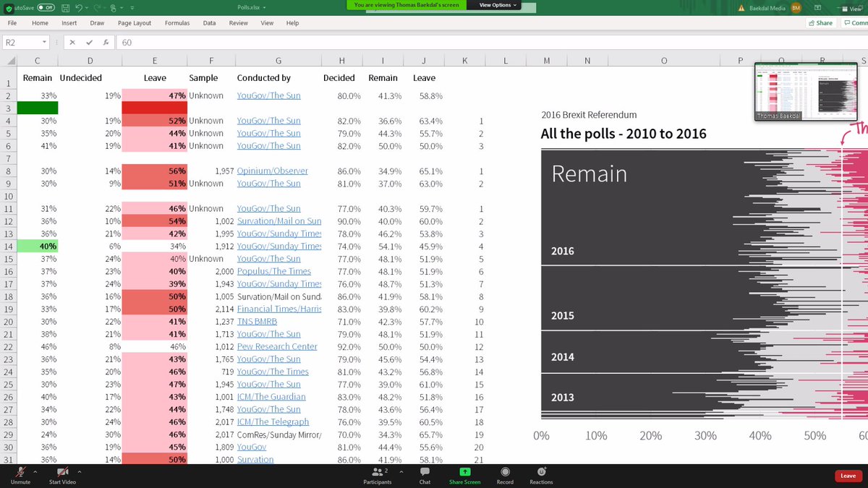Open the Data ribbon tab
Image resolution: width=868 pixels, height=488 pixels.
[209, 23]
